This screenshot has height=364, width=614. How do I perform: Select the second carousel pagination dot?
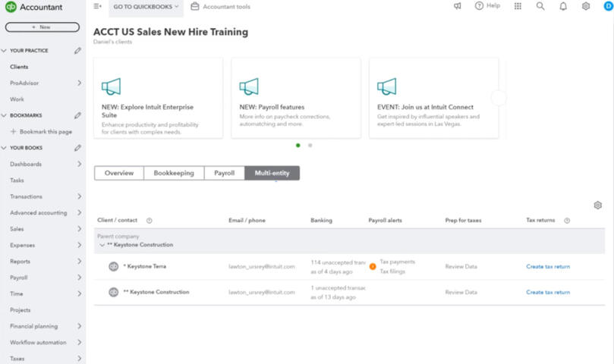tap(310, 145)
